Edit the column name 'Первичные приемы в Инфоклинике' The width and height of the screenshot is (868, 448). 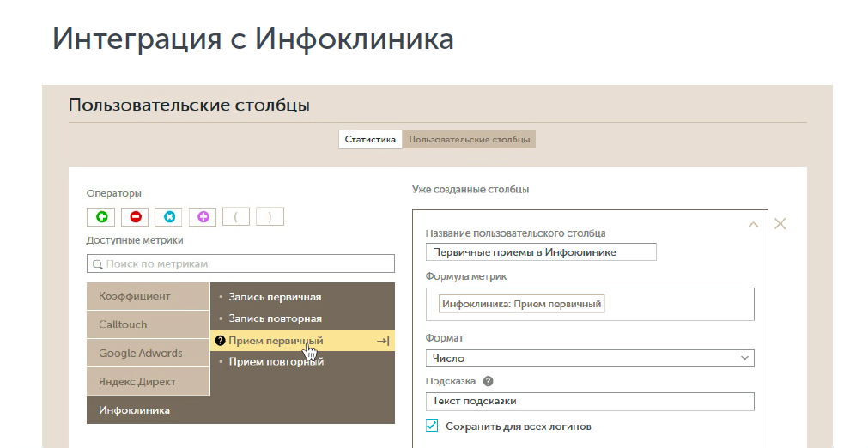pos(541,252)
